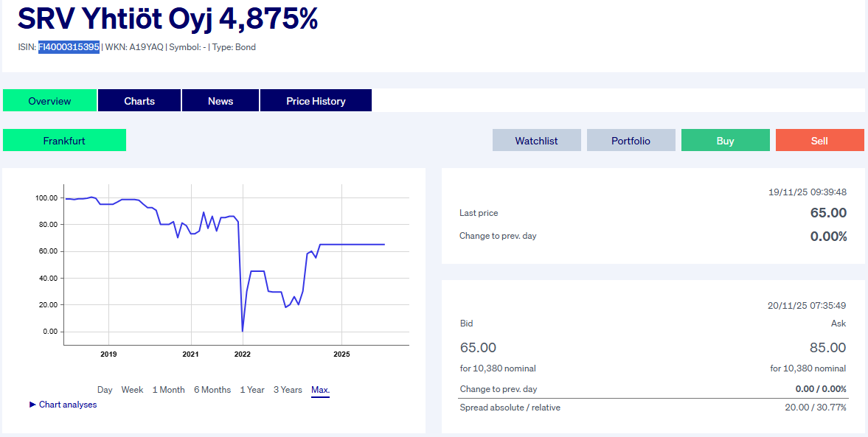Image resolution: width=868 pixels, height=437 pixels.
Task: Set chart range to Day
Action: click(x=105, y=390)
